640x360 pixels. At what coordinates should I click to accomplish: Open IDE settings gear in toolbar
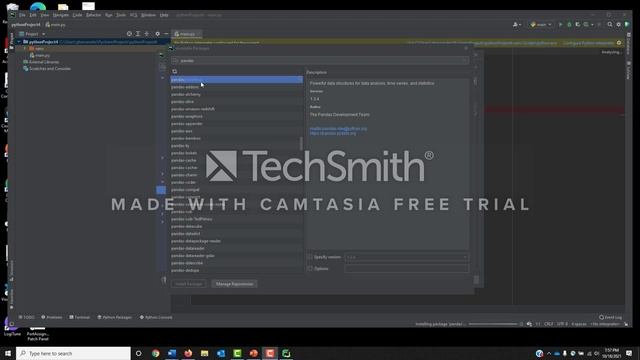tap(618, 24)
